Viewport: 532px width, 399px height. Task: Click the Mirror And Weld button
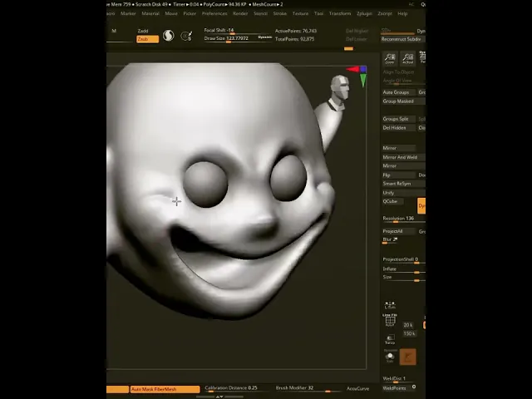pos(403,157)
